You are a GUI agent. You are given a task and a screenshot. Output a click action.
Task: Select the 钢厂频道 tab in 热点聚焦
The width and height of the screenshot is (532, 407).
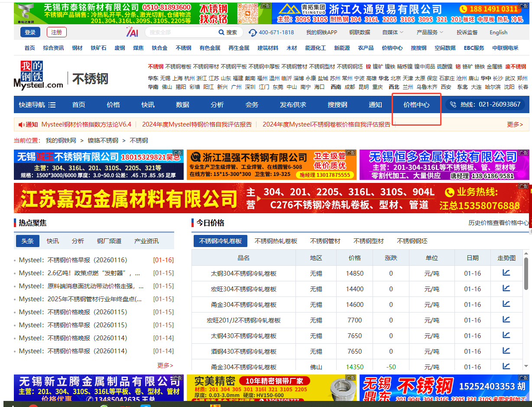coord(109,241)
